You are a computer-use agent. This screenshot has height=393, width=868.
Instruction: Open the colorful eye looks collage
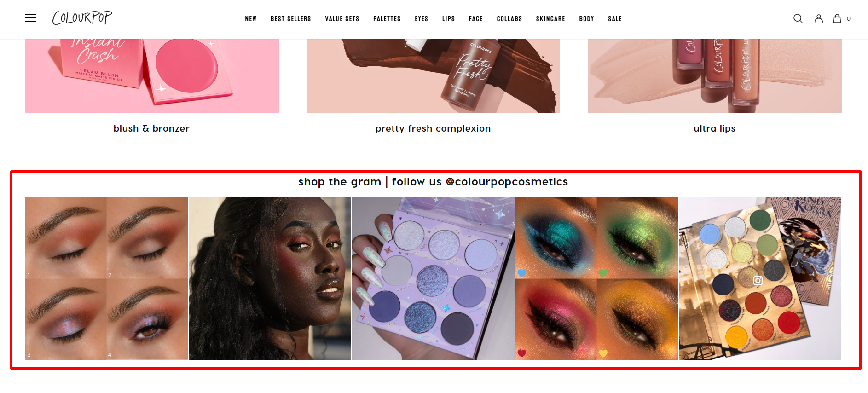(x=596, y=278)
